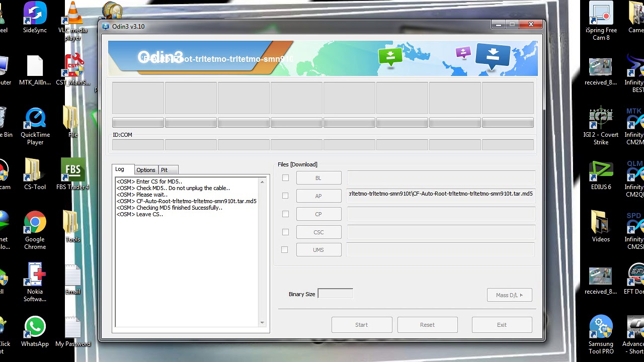
Task: Open the EFT Dongle desktop icon
Action: coord(635,279)
